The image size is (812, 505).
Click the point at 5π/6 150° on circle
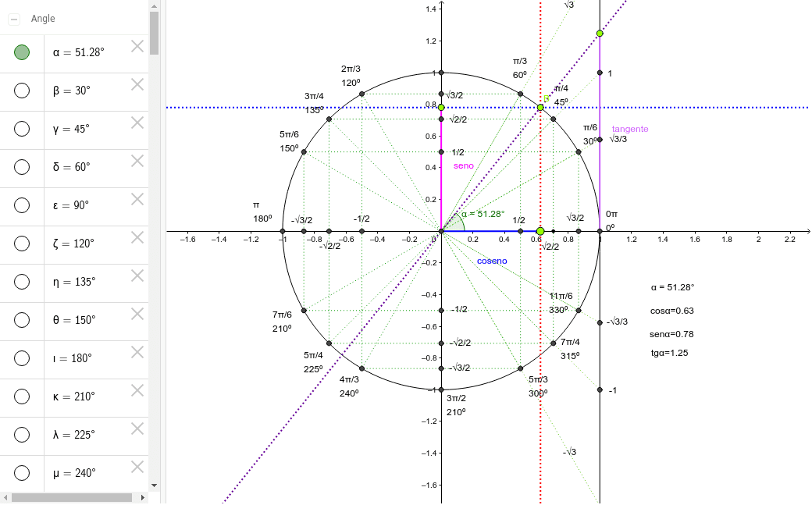pyautogui.click(x=304, y=151)
